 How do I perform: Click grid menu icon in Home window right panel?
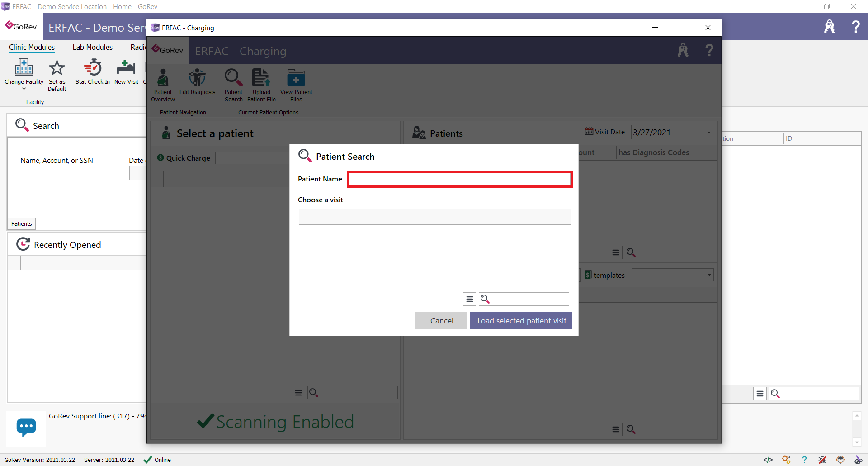pos(760,394)
